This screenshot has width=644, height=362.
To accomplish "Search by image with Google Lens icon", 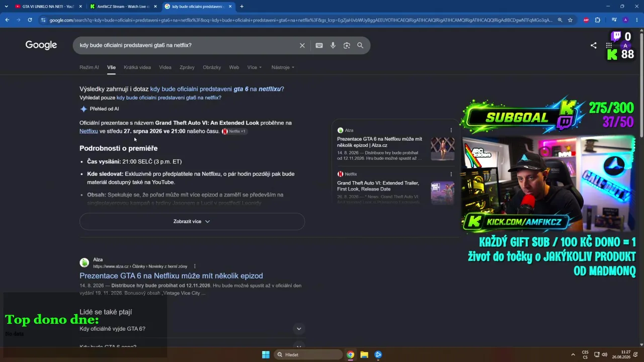I will pyautogui.click(x=347, y=45).
